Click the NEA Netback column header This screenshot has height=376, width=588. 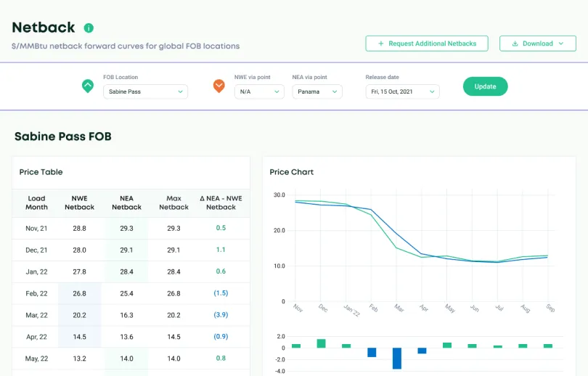(x=127, y=203)
